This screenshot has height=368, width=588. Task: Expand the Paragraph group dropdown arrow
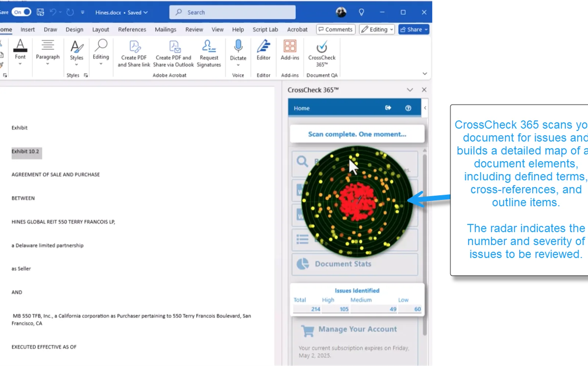click(x=47, y=64)
